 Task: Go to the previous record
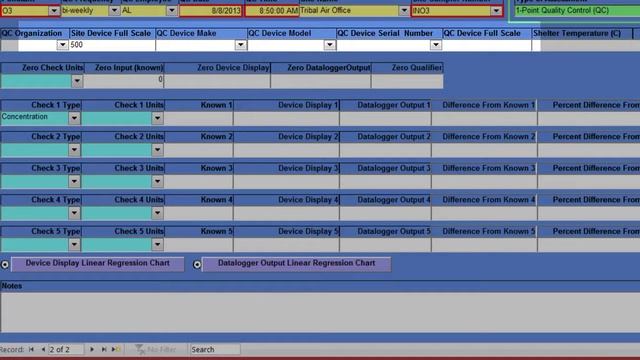point(43,349)
